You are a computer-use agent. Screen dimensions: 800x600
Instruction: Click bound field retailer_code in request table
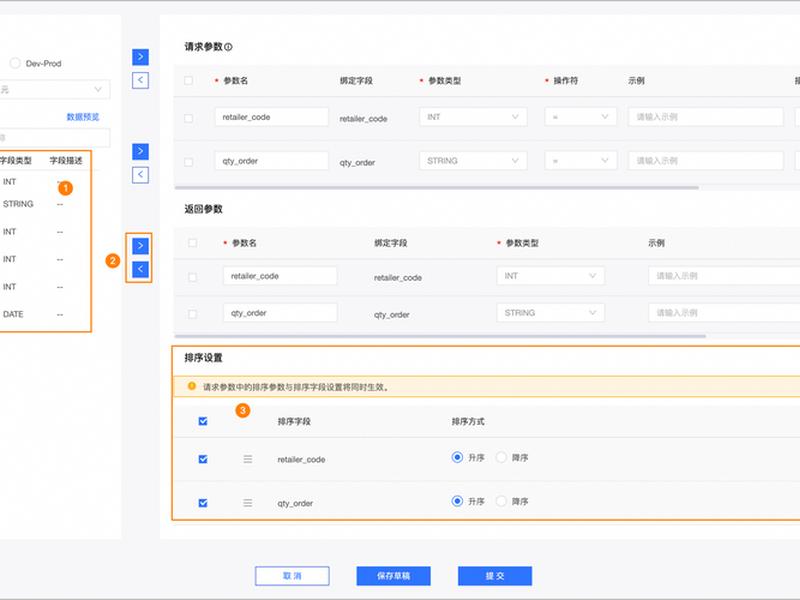363,119
